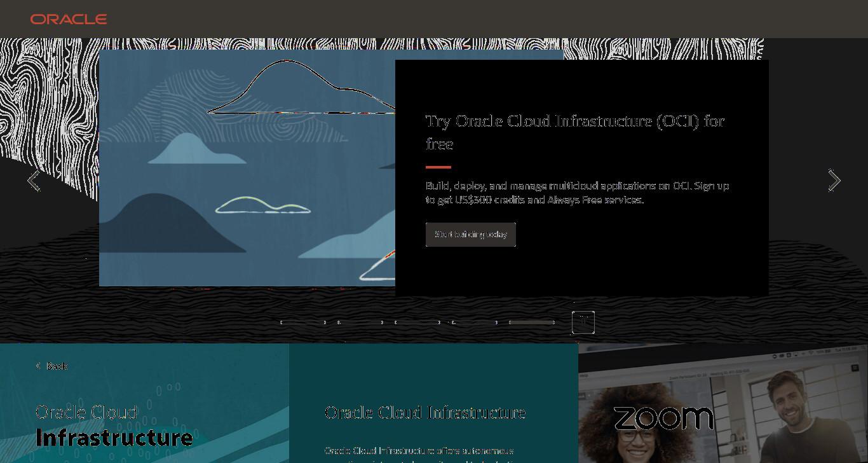Click the 'Try Oracle Cloud Infrastructure (OCI) for free' heading
Image resolution: width=868 pixels, height=463 pixels.
tap(575, 132)
